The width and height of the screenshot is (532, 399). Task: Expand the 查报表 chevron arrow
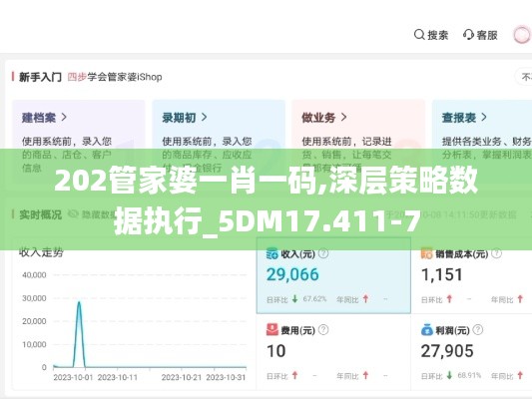coord(484,118)
